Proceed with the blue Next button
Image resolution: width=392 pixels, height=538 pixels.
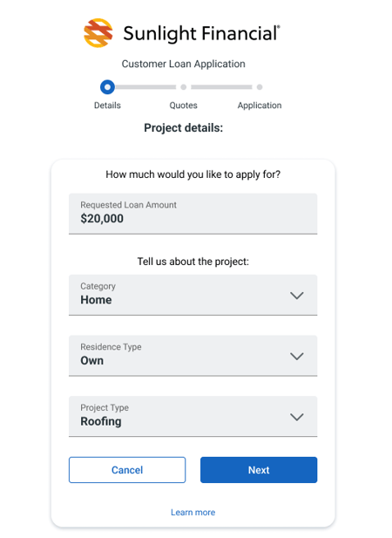(x=259, y=470)
